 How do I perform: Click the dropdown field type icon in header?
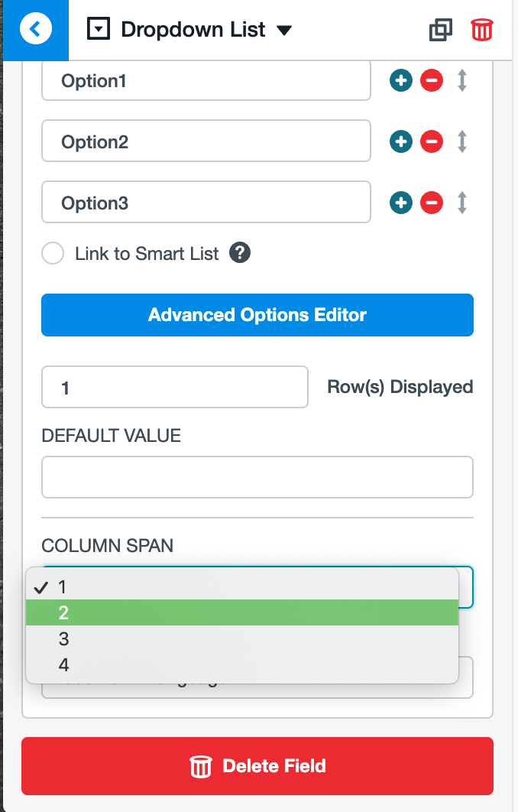99,29
